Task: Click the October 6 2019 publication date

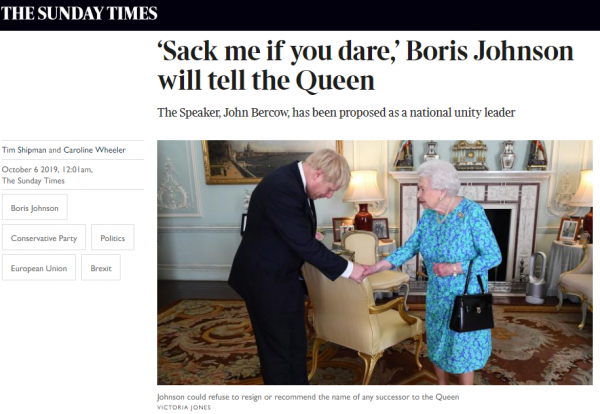Action: click(x=47, y=169)
